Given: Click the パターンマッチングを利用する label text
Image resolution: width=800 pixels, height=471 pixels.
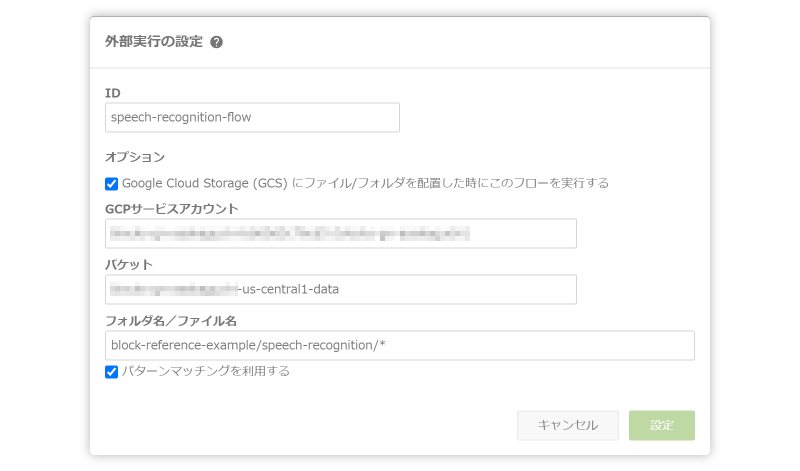Looking at the screenshot, I should pyautogui.click(x=206, y=371).
